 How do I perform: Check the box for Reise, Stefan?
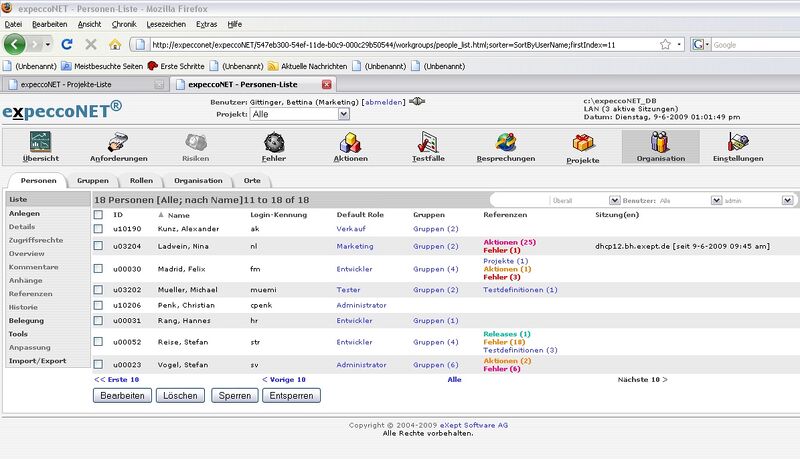pyautogui.click(x=98, y=342)
